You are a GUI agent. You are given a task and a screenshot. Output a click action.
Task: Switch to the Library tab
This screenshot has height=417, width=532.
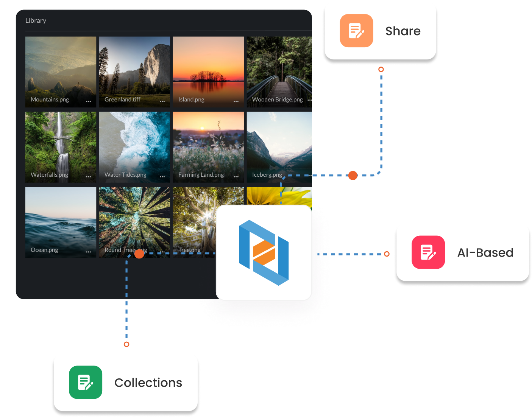(x=36, y=20)
